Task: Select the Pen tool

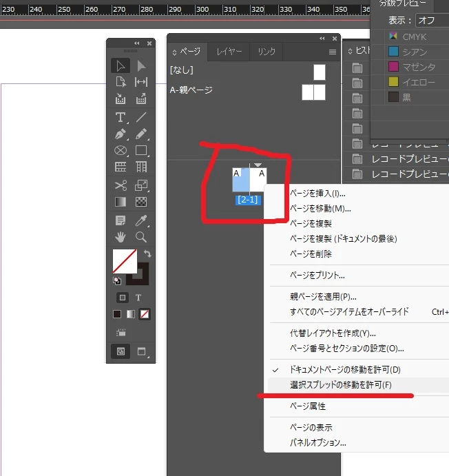Action: [x=121, y=134]
